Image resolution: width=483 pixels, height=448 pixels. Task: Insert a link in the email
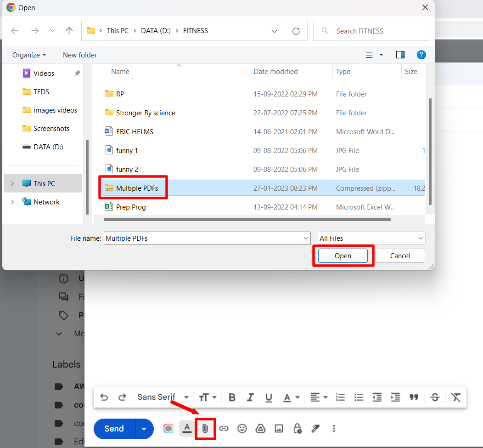[x=224, y=429]
